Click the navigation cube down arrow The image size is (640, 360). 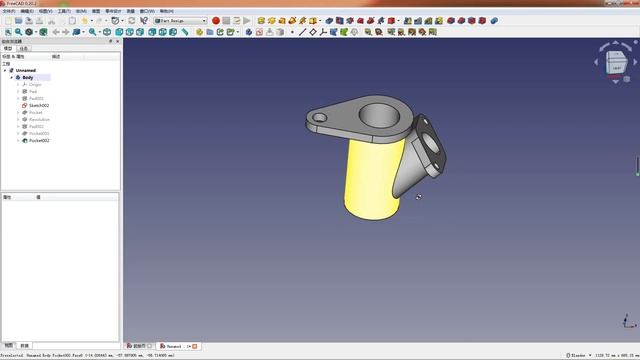tap(616, 82)
